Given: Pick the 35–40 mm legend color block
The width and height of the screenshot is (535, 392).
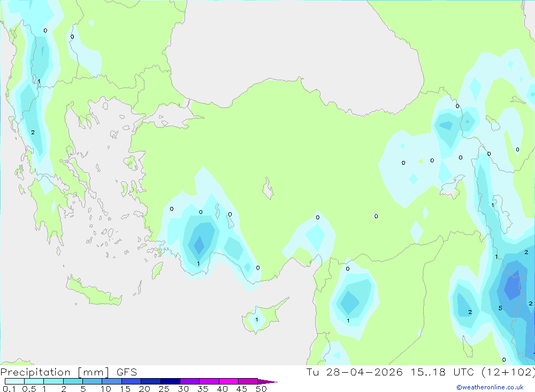Looking at the screenshot, I should point(209,381).
